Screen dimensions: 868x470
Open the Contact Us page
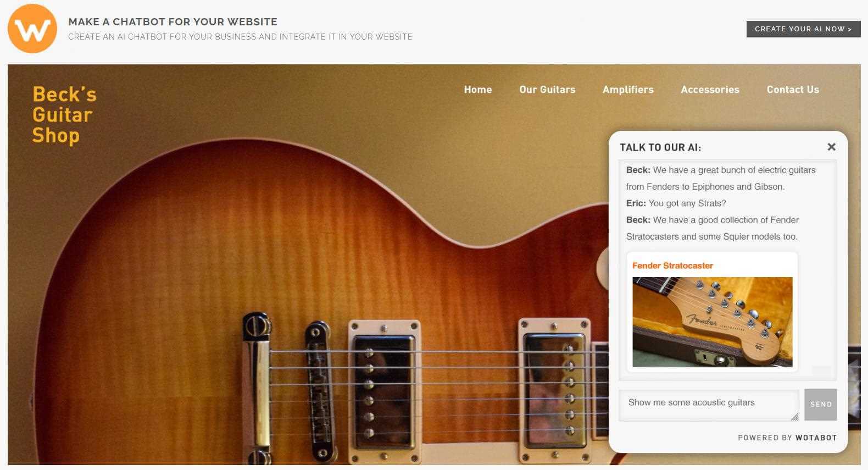point(793,90)
